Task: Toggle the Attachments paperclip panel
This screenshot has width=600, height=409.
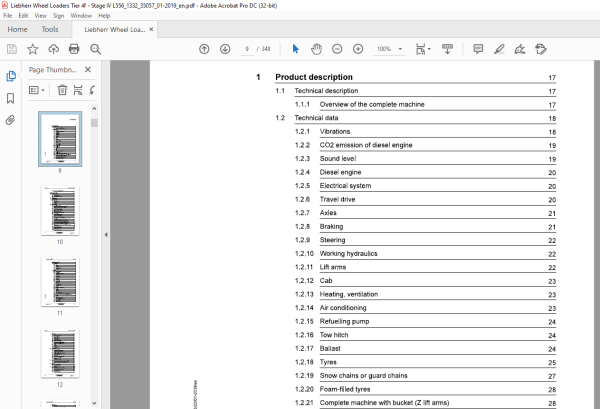Action: (x=10, y=120)
